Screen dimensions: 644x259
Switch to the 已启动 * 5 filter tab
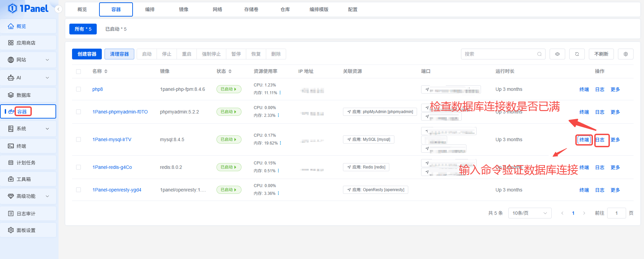[116, 29]
